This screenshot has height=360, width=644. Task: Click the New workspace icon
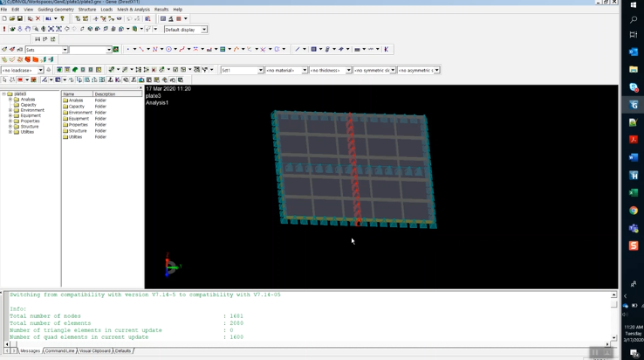point(4,18)
